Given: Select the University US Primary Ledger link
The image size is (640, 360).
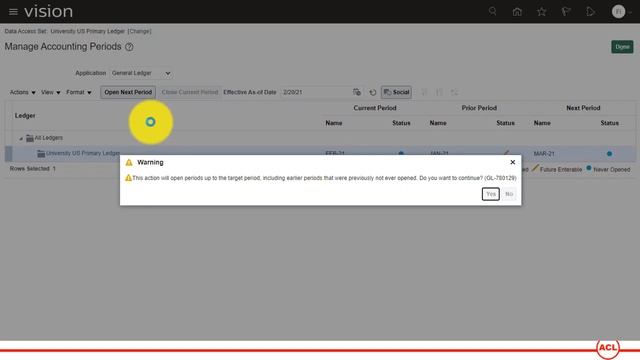Looking at the screenshot, I should click(x=83, y=153).
